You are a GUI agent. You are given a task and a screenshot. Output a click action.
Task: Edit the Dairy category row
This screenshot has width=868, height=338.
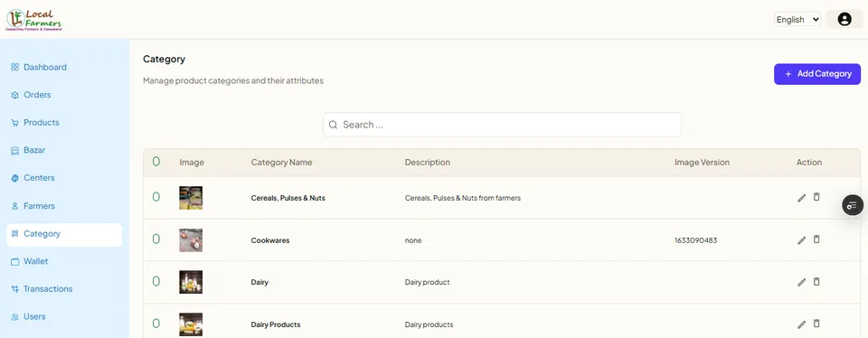801,282
